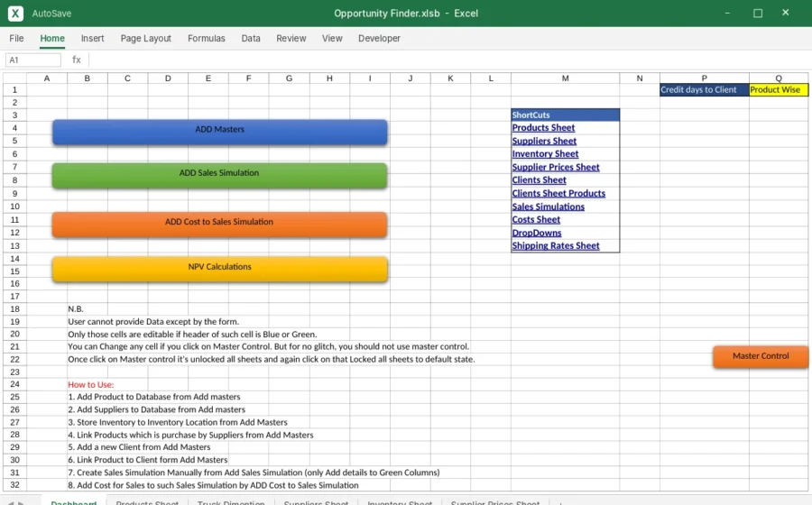Switch to the Inventory Sheet tab at bottom
The width and height of the screenshot is (812, 505).
click(400, 502)
